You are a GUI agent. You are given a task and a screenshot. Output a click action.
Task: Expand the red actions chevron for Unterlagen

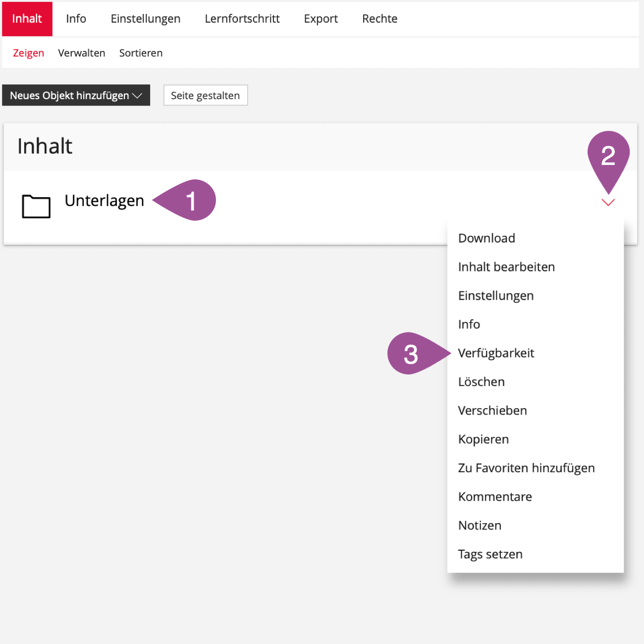click(x=608, y=202)
